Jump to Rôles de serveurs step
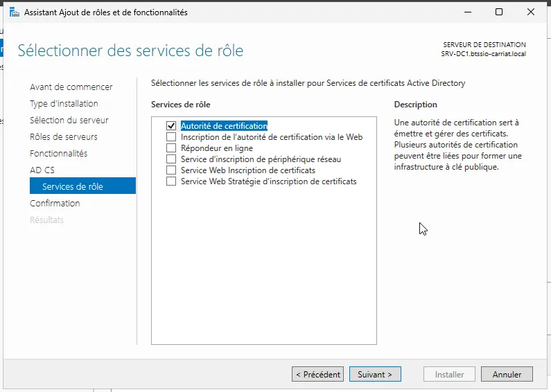551x392 pixels. 64,136
